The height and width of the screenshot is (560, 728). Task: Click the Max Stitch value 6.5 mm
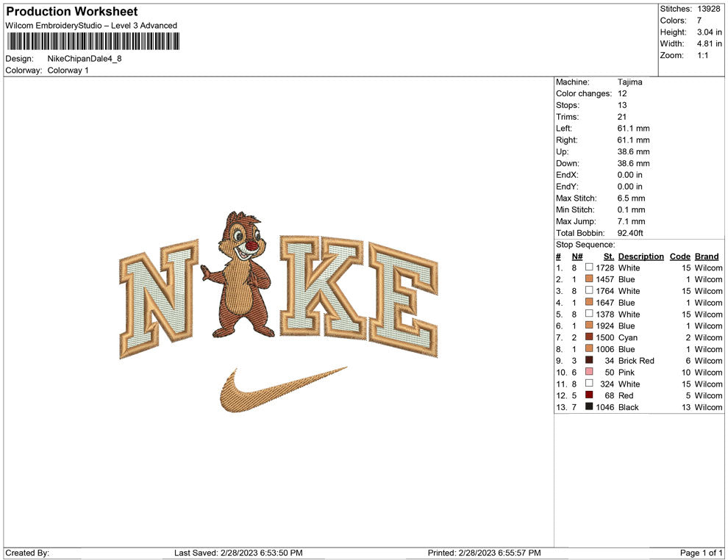pos(631,198)
